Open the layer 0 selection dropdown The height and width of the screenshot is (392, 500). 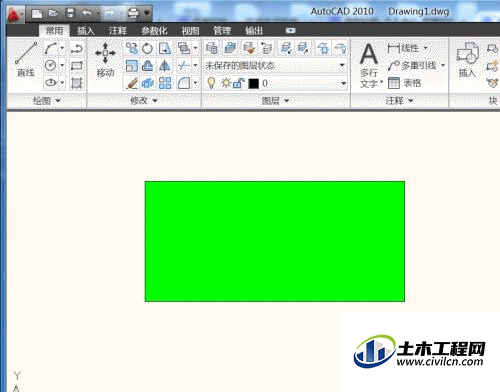coord(343,83)
